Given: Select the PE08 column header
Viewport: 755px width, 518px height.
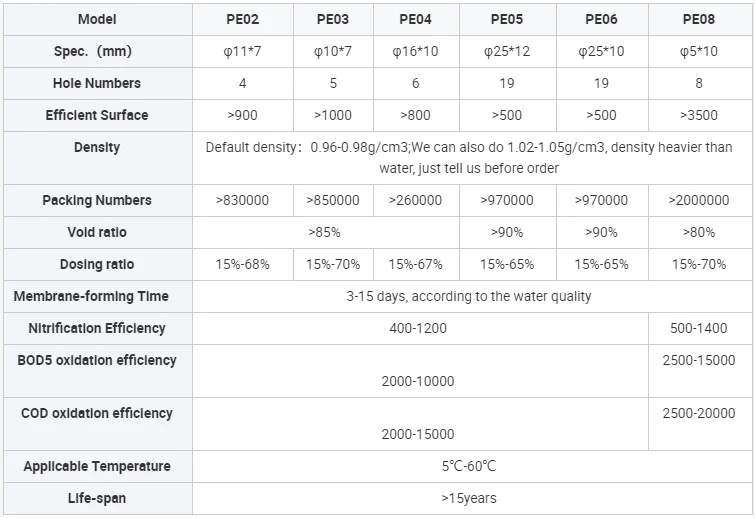Looking at the screenshot, I should coord(699,19).
